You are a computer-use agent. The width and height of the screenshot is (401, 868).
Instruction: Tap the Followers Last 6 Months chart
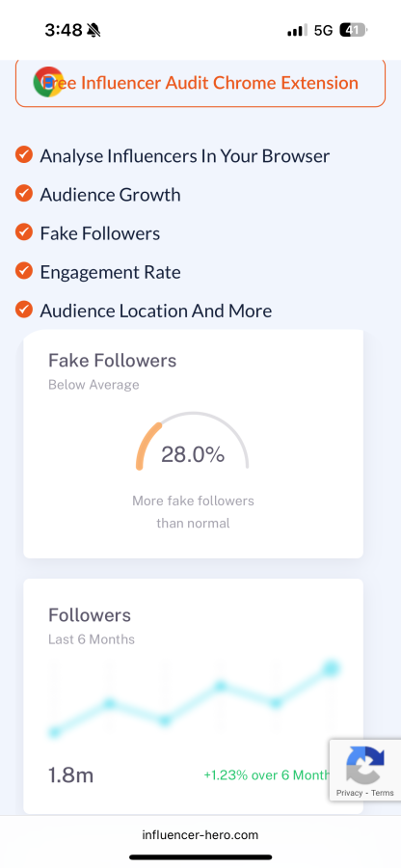tap(193, 700)
